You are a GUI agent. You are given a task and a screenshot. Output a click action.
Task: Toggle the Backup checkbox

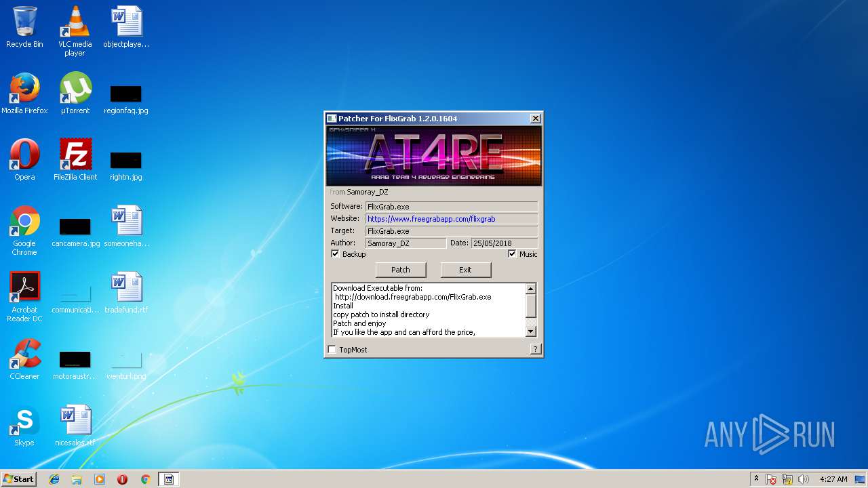click(335, 254)
